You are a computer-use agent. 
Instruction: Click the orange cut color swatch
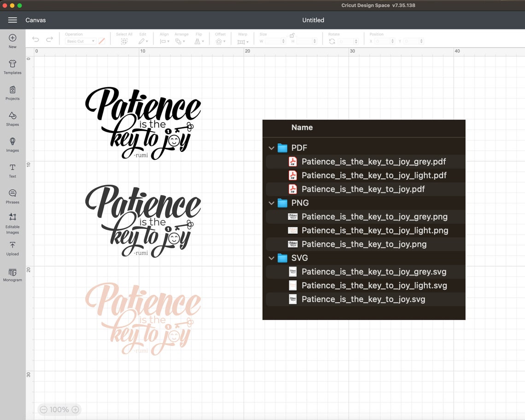(x=101, y=41)
